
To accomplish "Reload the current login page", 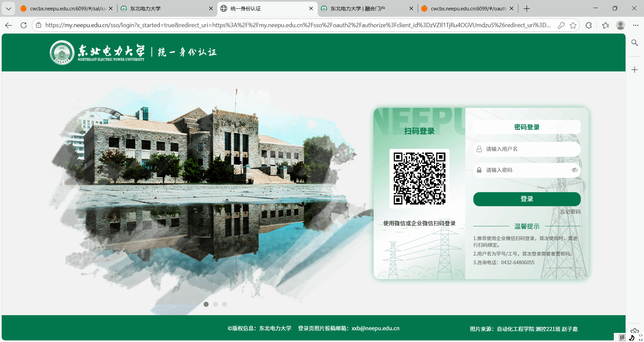I will [23, 25].
